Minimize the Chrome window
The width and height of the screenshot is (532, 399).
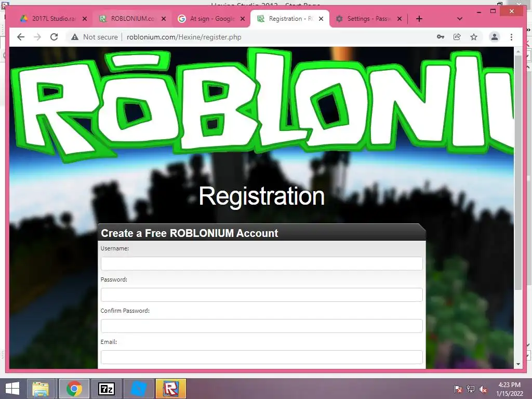(478, 11)
